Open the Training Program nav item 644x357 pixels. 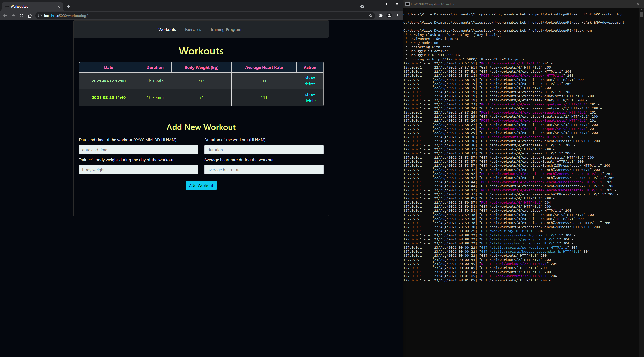pos(226,30)
